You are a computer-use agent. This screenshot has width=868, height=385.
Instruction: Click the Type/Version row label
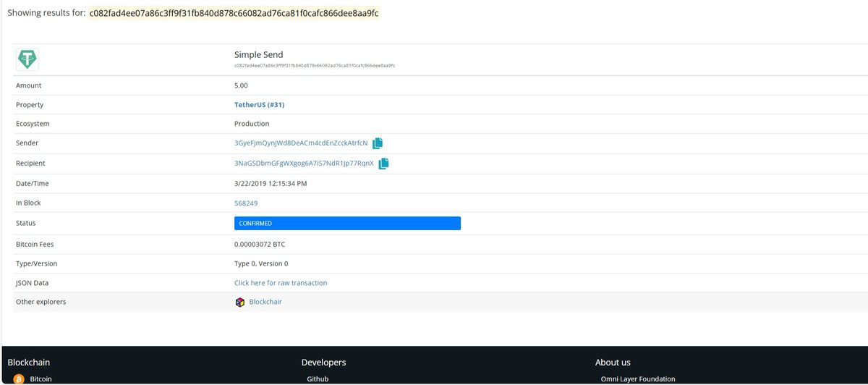[36, 264]
